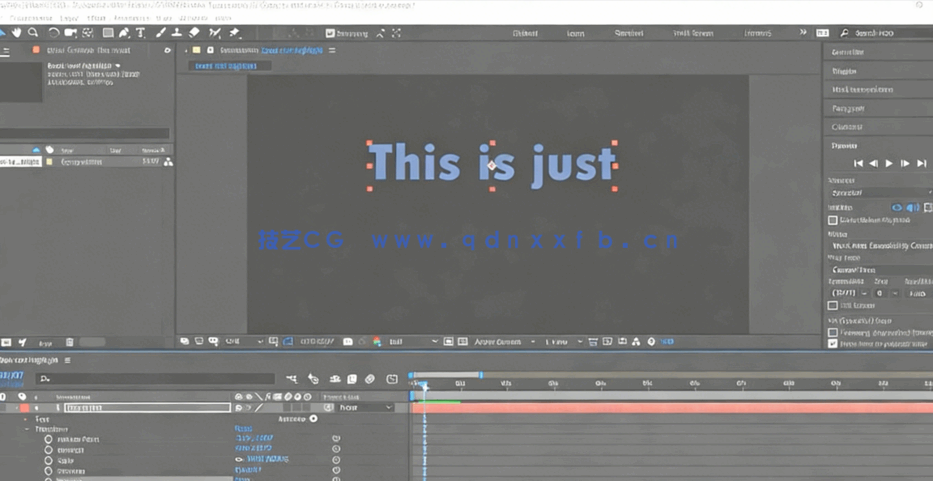This screenshot has width=933, height=481.
Task: Open the layer parent dropdown showing None
Action: 365,408
